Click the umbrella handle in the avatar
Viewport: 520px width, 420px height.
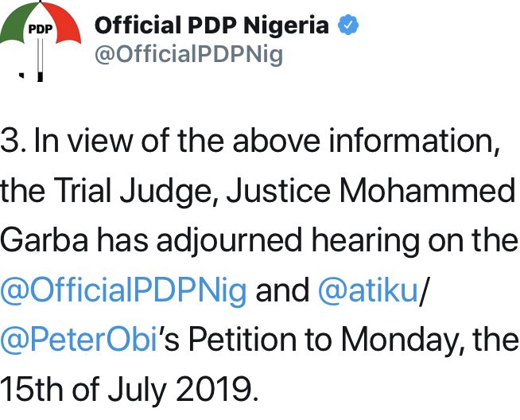click(x=40, y=60)
